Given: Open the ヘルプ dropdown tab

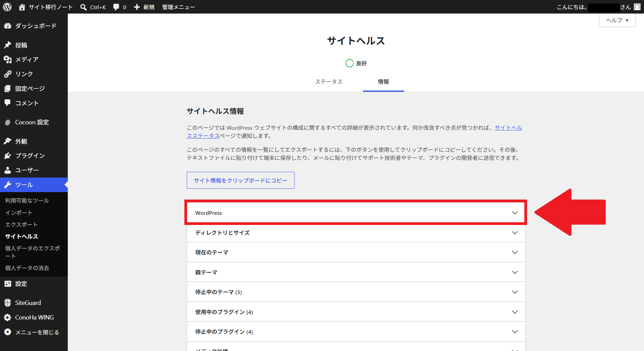Looking at the screenshot, I should pyautogui.click(x=617, y=20).
